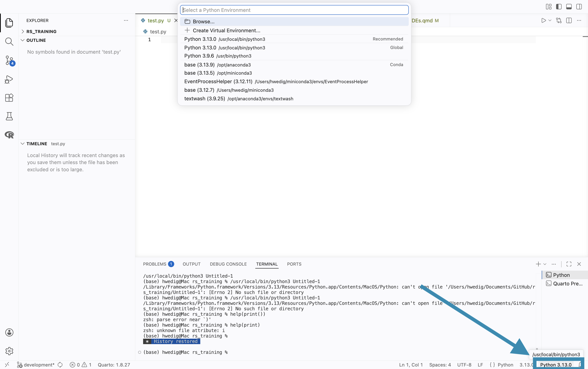Open the Manage settings gear
Screen dimensions: 588x369
pyautogui.click(x=9, y=351)
